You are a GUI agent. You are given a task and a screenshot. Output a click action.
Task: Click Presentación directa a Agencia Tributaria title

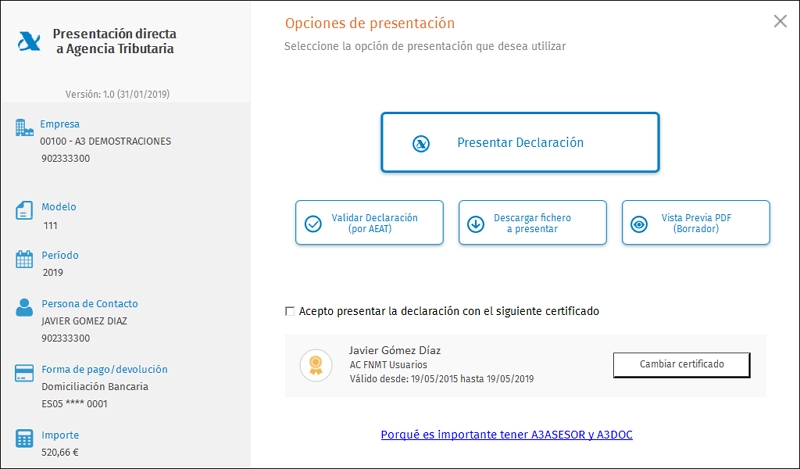coord(115,41)
